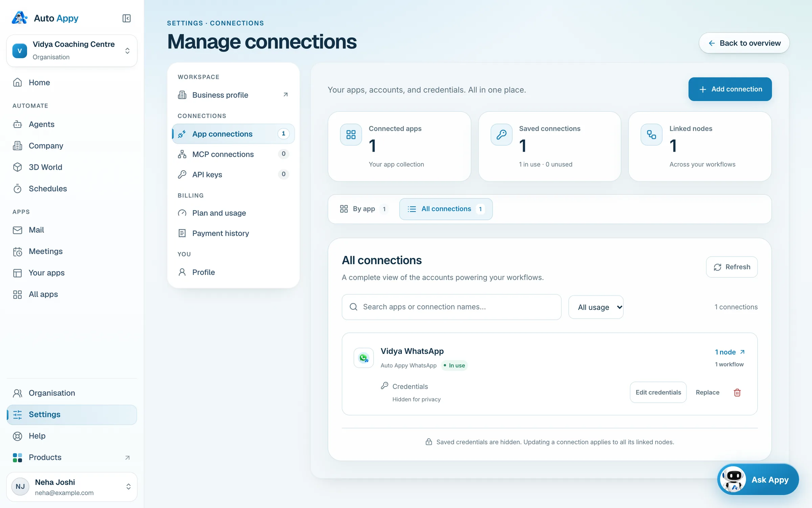This screenshot has height=508, width=812.
Task: Open Plan and usage under Billing
Action: (233, 213)
